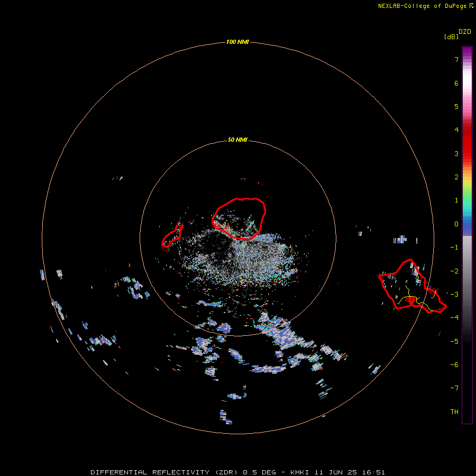Viewport: 476px width, 476px height.
Task: Click the KHKI station identifier in caption
Action: [x=300, y=472]
